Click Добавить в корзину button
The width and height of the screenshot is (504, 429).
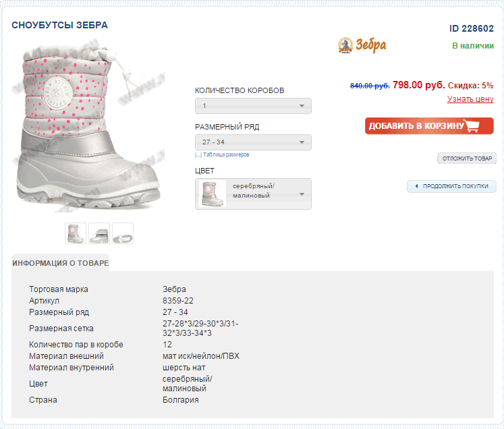[x=429, y=125]
